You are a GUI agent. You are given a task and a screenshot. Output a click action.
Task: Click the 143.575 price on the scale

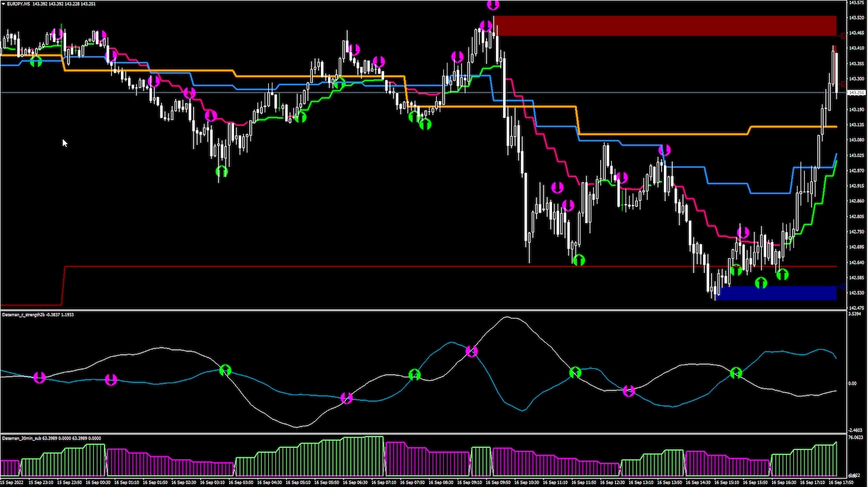click(856, 3)
